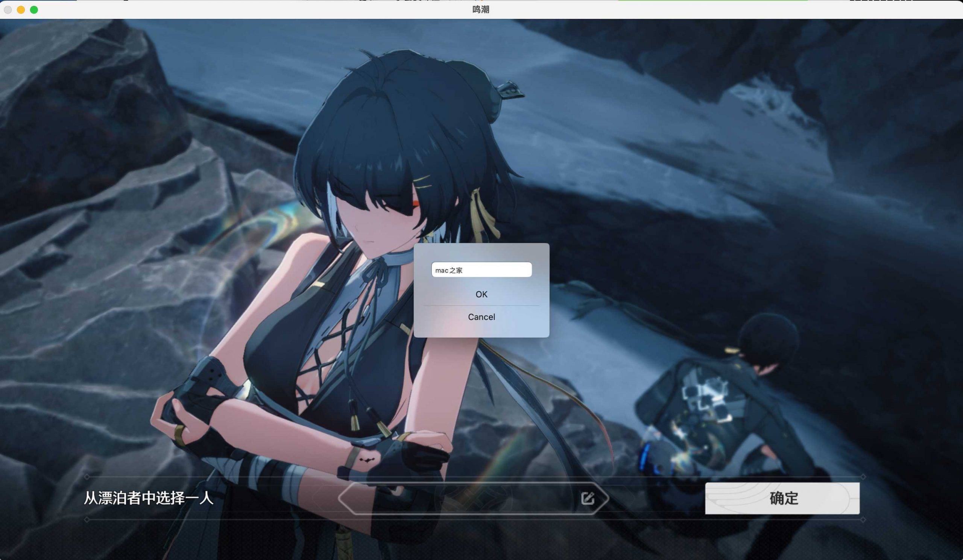
Task: Click the edit name pencil icon
Action: coord(587,498)
